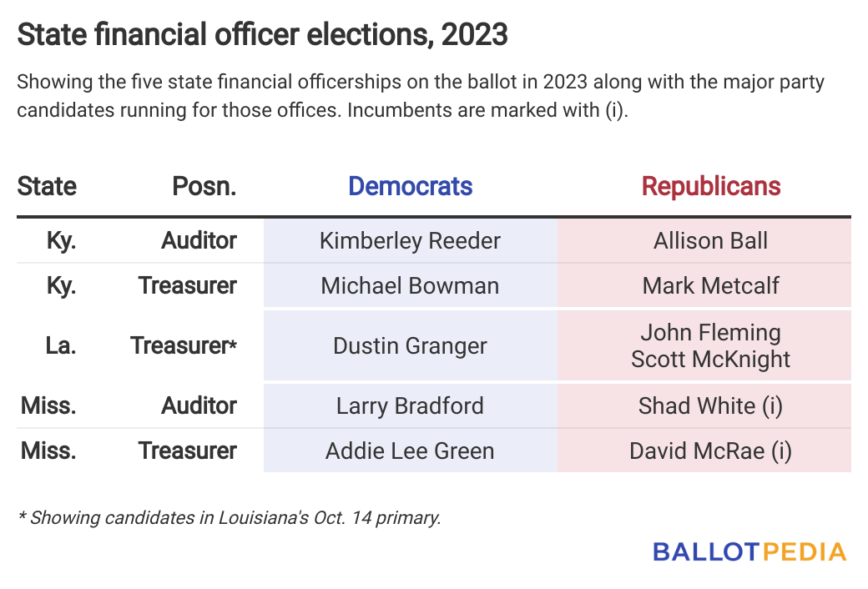Select the Republicans column header
868x589 pixels.
click(x=711, y=186)
